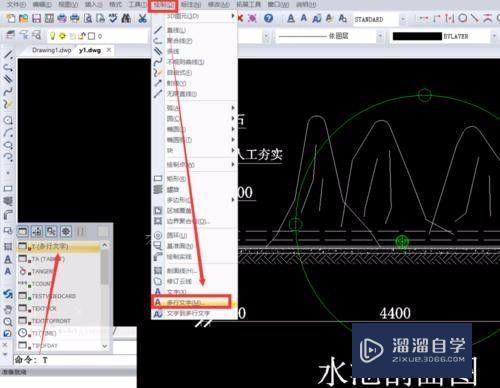Screen dimensions: 500x388
Task: Choose 修订云线 Revision Cloud menu entry
Action: (195, 281)
